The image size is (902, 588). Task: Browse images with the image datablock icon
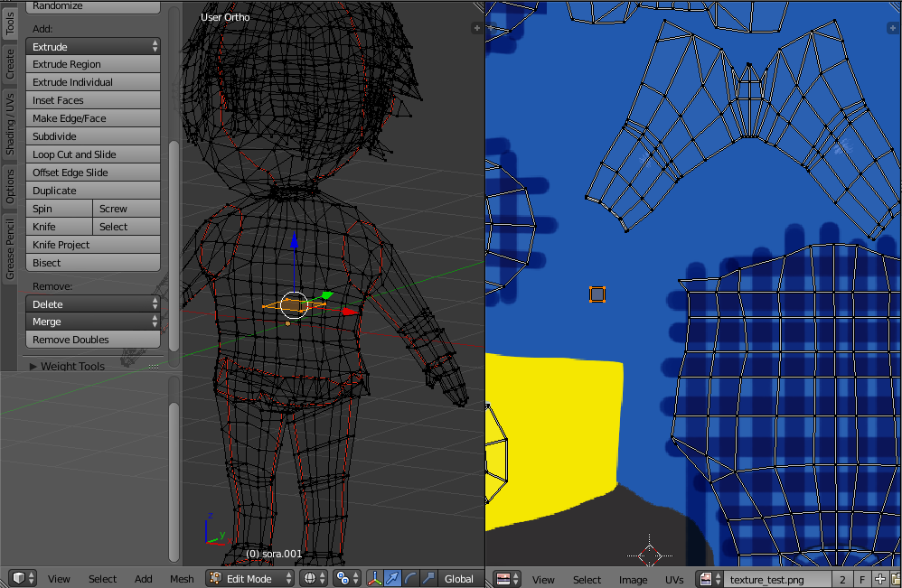coord(709,579)
